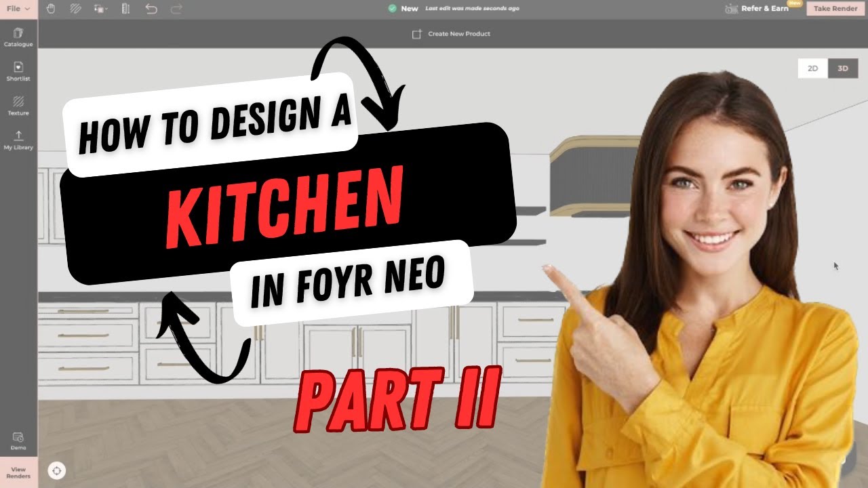Click the Refer & Earn gift icon
The image size is (868, 488).
point(731,9)
